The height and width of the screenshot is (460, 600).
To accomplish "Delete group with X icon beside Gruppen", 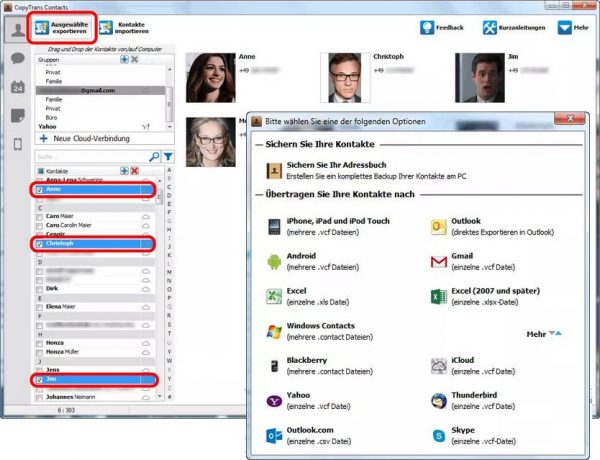I will [135, 59].
